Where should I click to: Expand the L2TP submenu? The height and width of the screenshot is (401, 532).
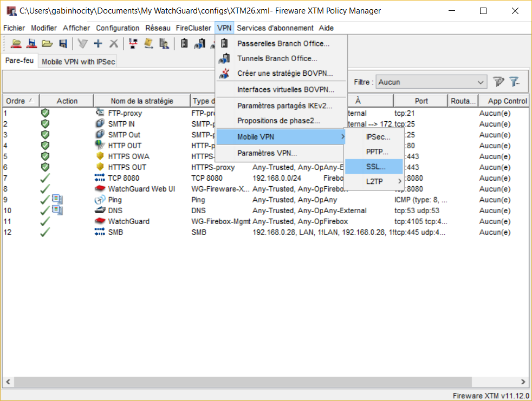374,181
